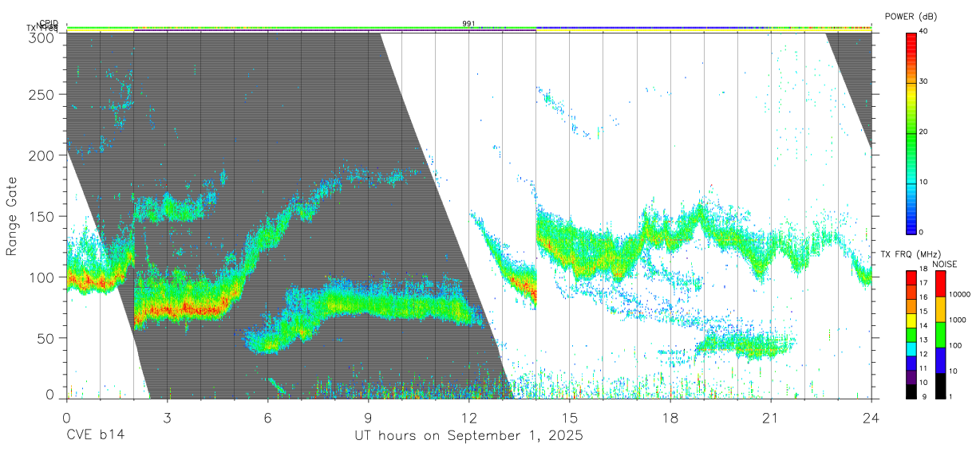
Task: Click the UT hours on September 1, 2025 title
Action: (468, 436)
